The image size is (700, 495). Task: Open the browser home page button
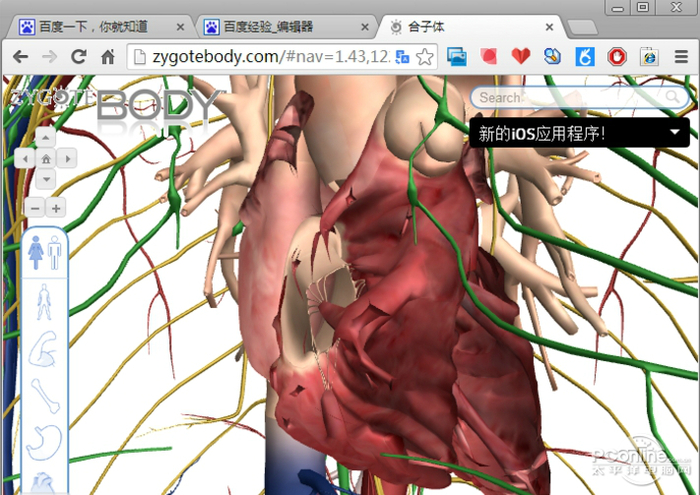(x=108, y=56)
